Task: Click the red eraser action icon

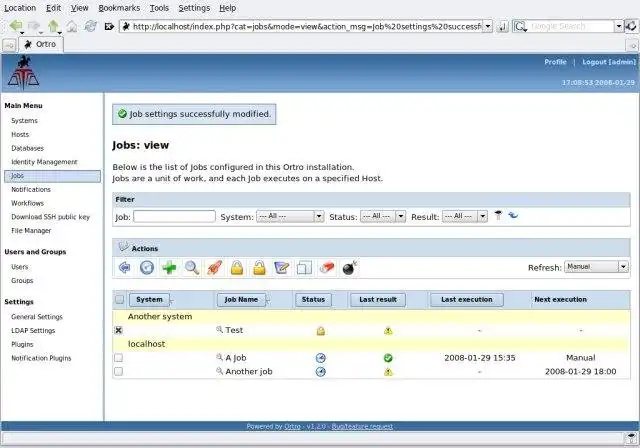Action: click(327, 268)
